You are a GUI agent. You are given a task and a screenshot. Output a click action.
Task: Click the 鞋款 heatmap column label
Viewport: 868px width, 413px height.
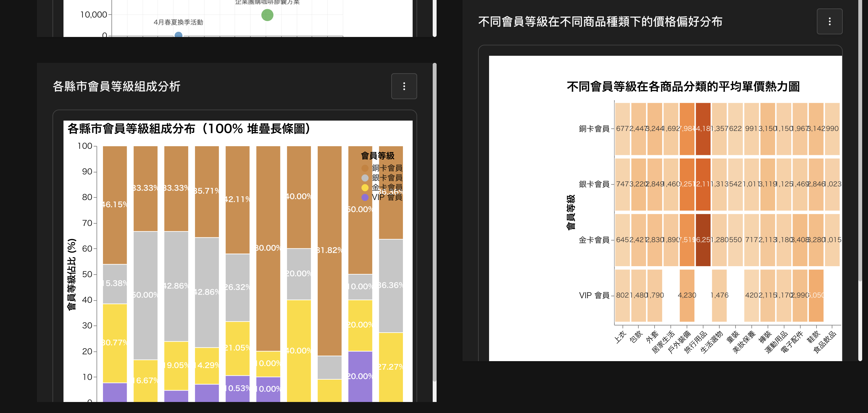[813, 337]
